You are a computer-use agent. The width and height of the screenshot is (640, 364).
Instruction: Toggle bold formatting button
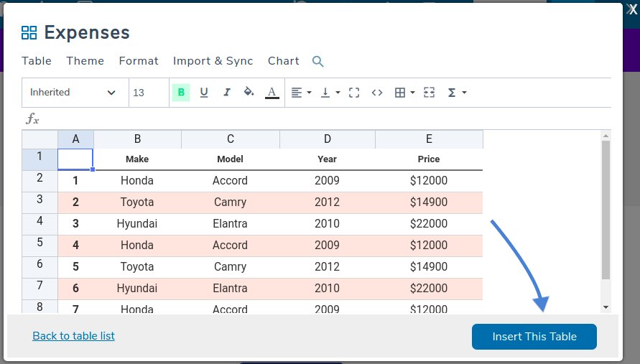181,93
